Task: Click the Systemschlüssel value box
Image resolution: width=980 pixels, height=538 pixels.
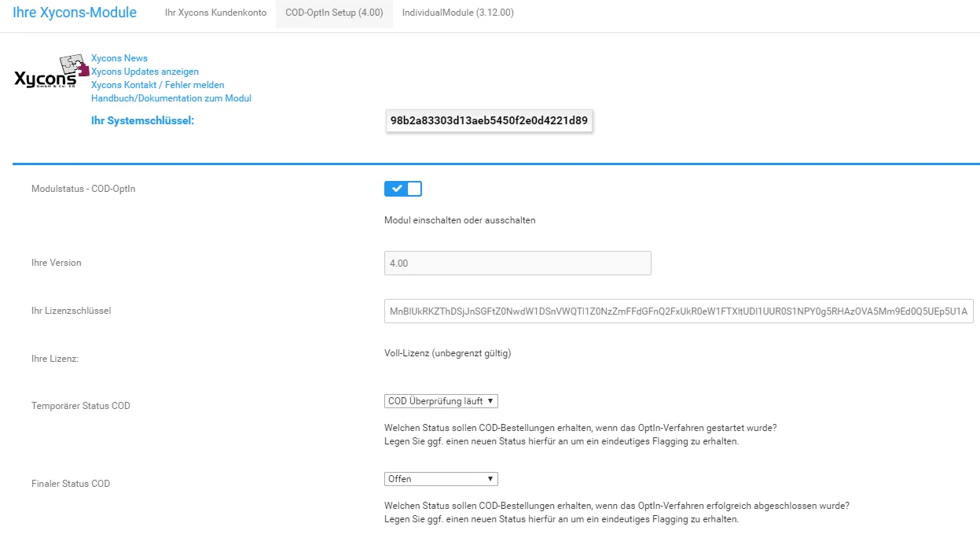Action: pos(489,121)
